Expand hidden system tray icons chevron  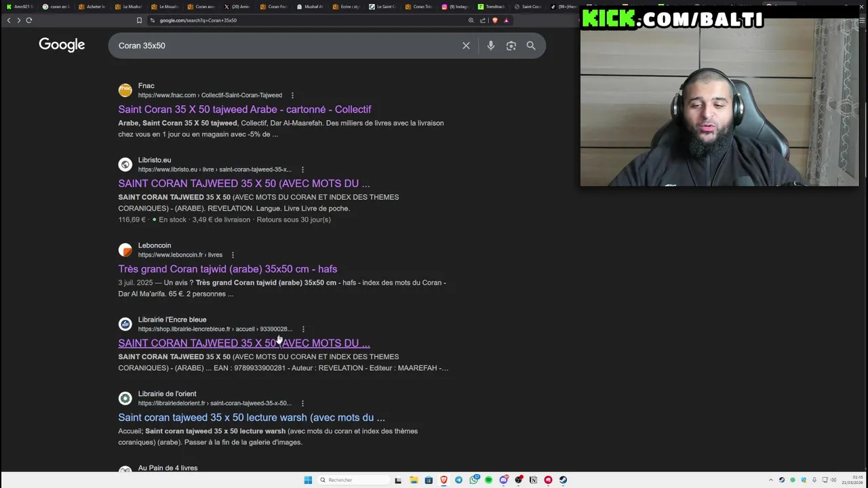(x=771, y=480)
